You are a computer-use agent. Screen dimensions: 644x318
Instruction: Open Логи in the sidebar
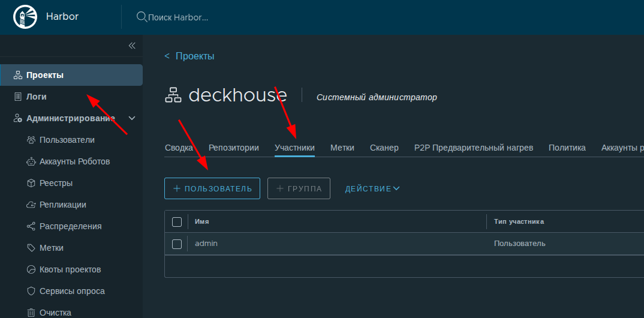point(36,97)
